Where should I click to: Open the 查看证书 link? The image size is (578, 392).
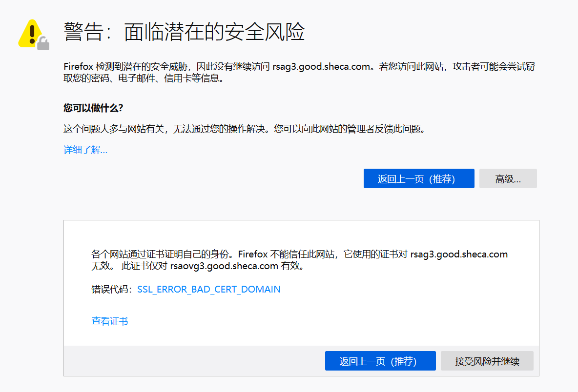coord(109,321)
